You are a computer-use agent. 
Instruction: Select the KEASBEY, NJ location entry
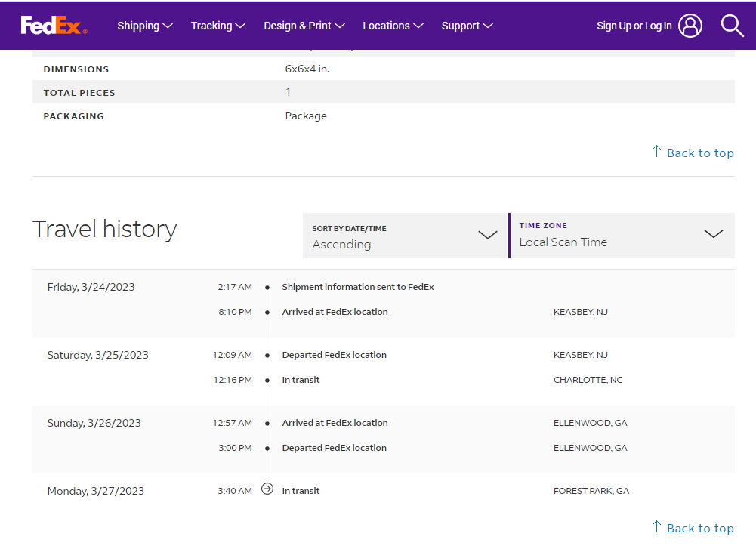point(580,311)
